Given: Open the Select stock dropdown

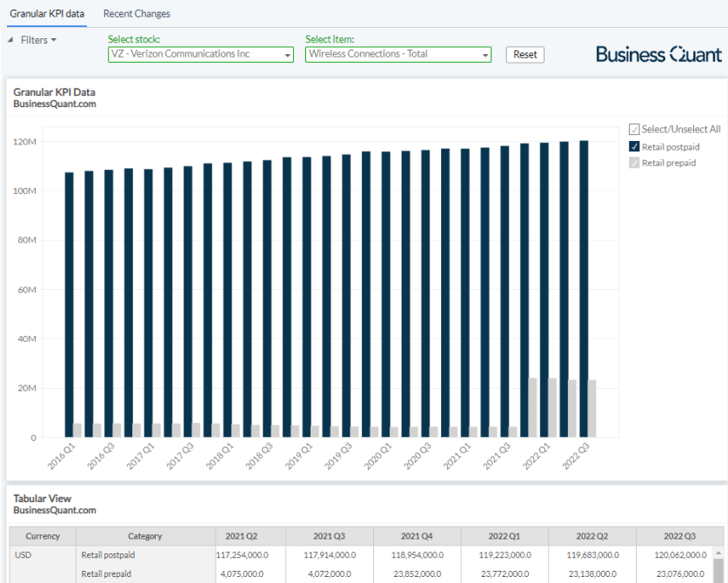Looking at the screenshot, I should coord(200,54).
